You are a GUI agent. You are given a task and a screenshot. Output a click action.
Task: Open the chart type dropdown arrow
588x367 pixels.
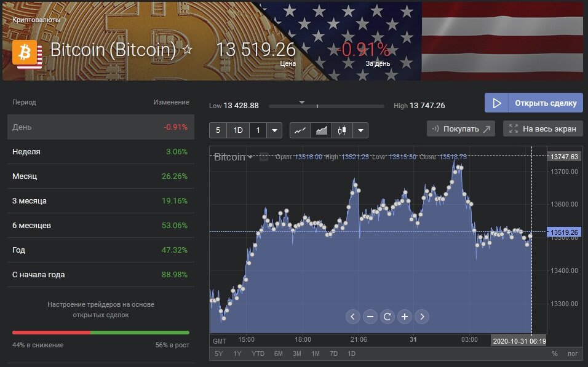tap(360, 130)
